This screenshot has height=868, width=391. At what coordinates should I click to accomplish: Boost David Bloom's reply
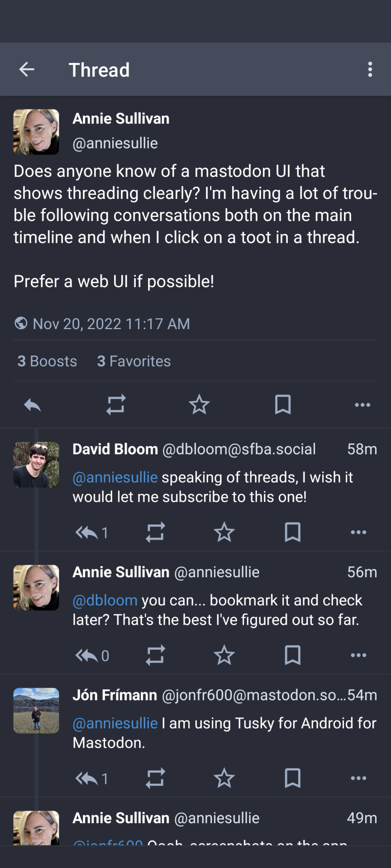point(155,532)
